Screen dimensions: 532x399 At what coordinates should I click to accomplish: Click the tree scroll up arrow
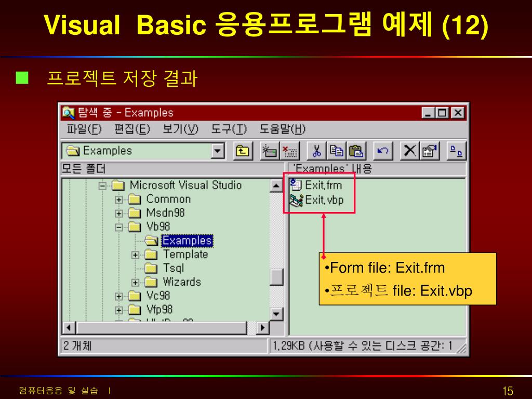coord(276,185)
